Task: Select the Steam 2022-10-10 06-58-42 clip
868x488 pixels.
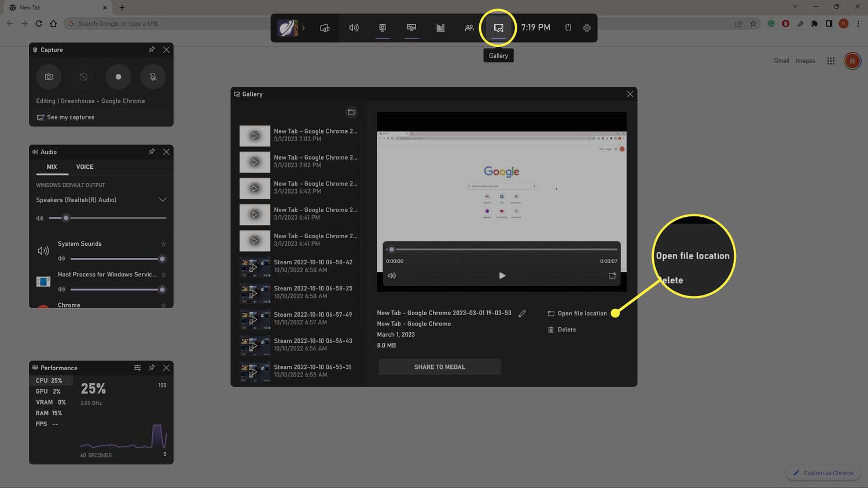Action: pos(299,266)
